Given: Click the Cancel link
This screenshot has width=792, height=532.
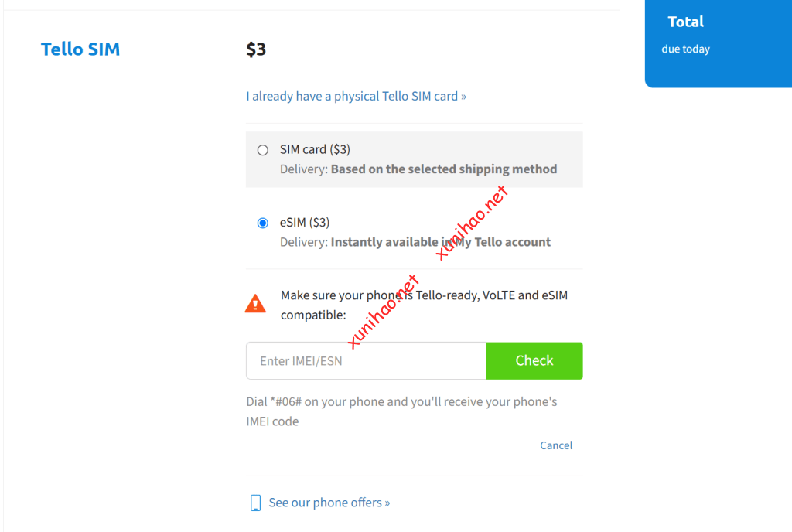Looking at the screenshot, I should coord(556,445).
